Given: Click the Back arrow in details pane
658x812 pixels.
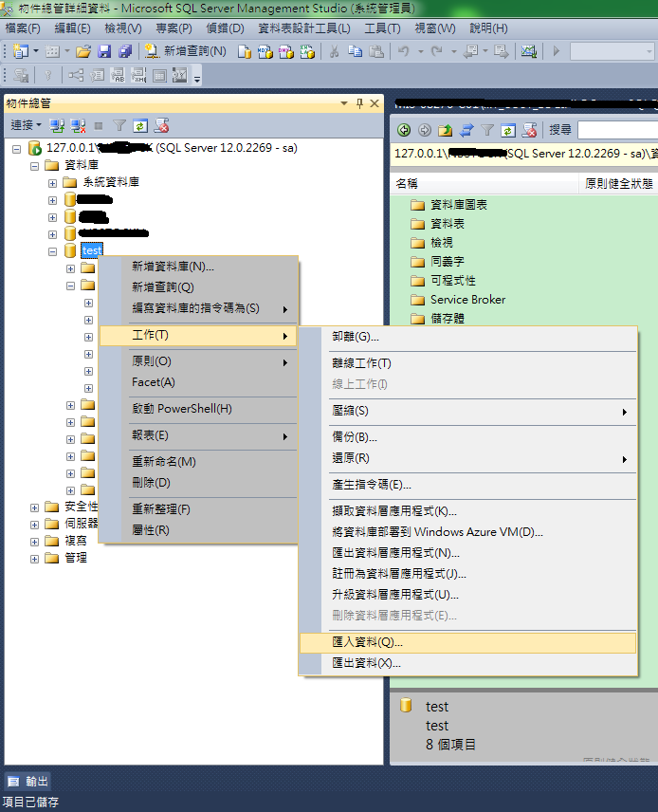Looking at the screenshot, I should coord(404,130).
